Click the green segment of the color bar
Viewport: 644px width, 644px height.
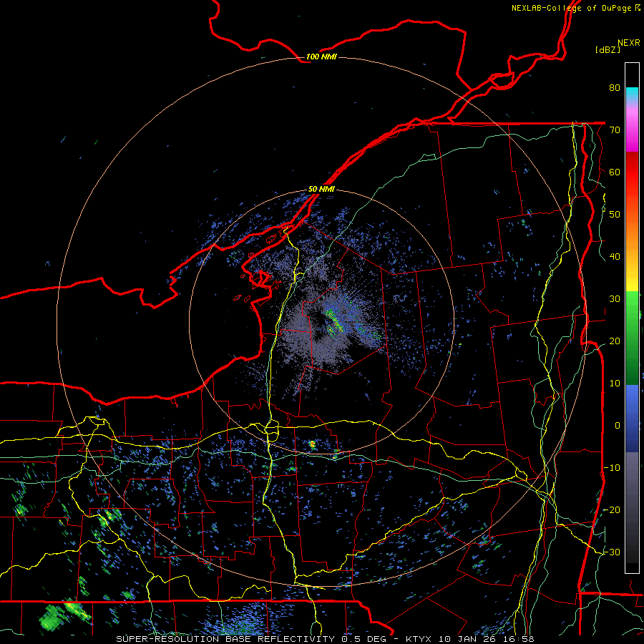(632, 338)
